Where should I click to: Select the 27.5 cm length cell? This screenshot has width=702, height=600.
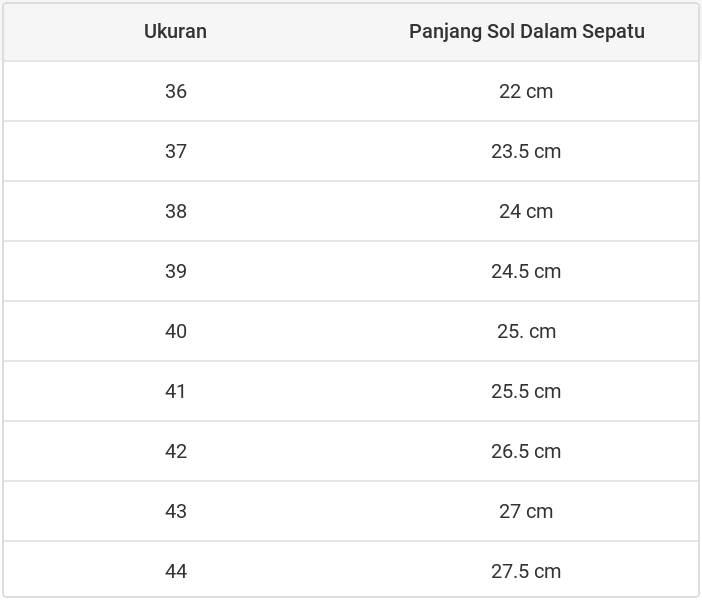click(526, 571)
